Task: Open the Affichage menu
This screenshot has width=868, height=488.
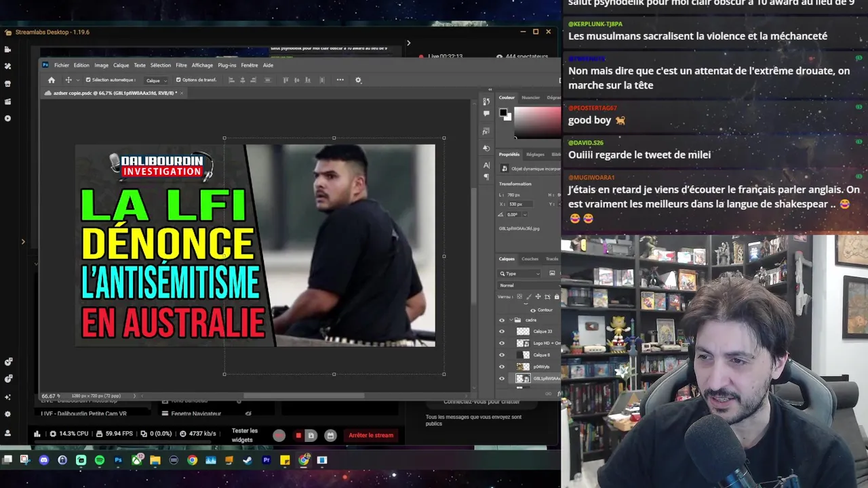Action: click(202, 65)
